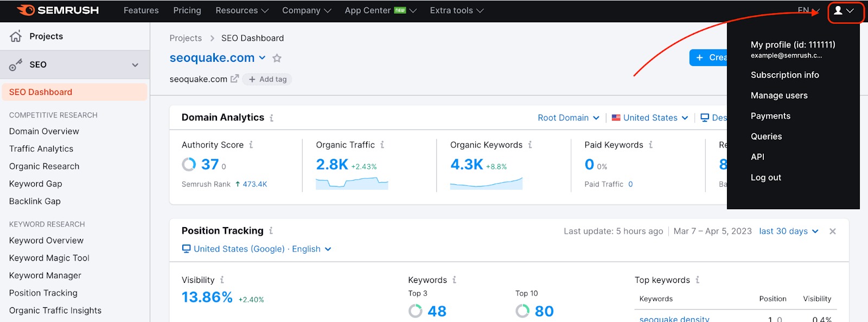Viewport: 868px width, 322px height.
Task: Star seoquake.com as favorite
Action: click(x=277, y=58)
